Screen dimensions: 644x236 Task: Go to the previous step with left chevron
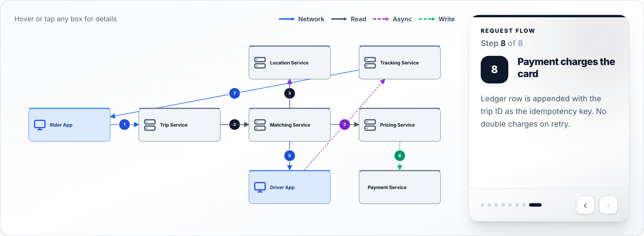[x=585, y=205]
